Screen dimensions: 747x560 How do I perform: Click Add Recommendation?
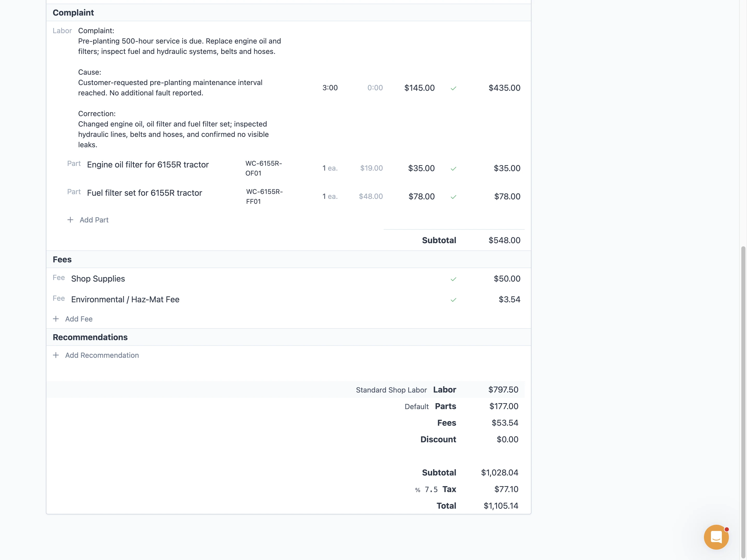[102, 355]
